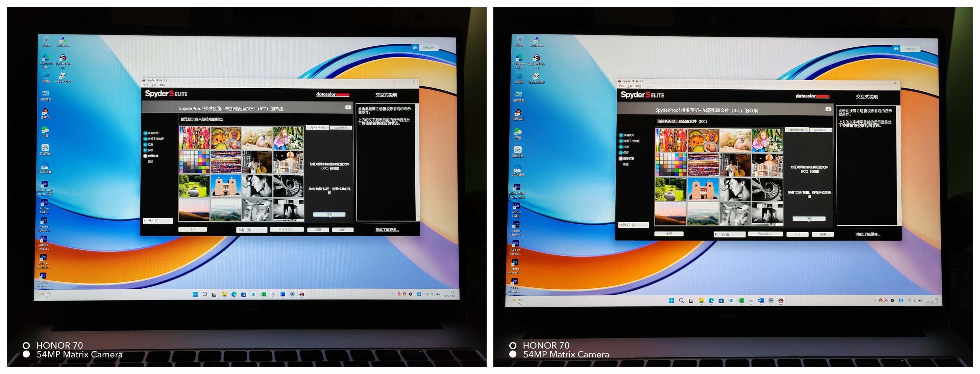This screenshot has width=980, height=374.
Task: Click the adobe church photo thumbnail, right window
Action: click(703, 190)
